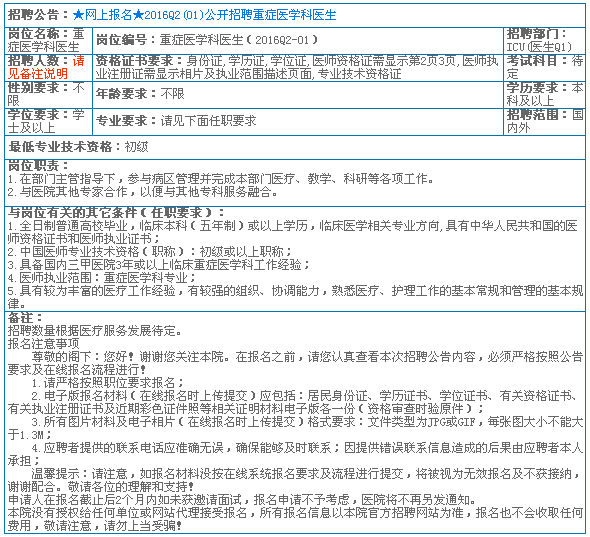
Task: Click the 与岗位有关的其它条件 heading
Action: click(x=116, y=213)
